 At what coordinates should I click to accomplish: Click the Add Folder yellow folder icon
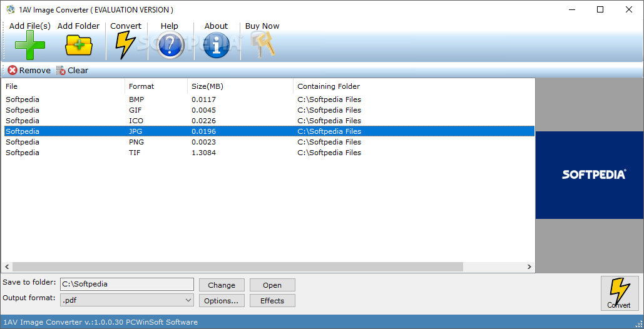click(x=78, y=45)
